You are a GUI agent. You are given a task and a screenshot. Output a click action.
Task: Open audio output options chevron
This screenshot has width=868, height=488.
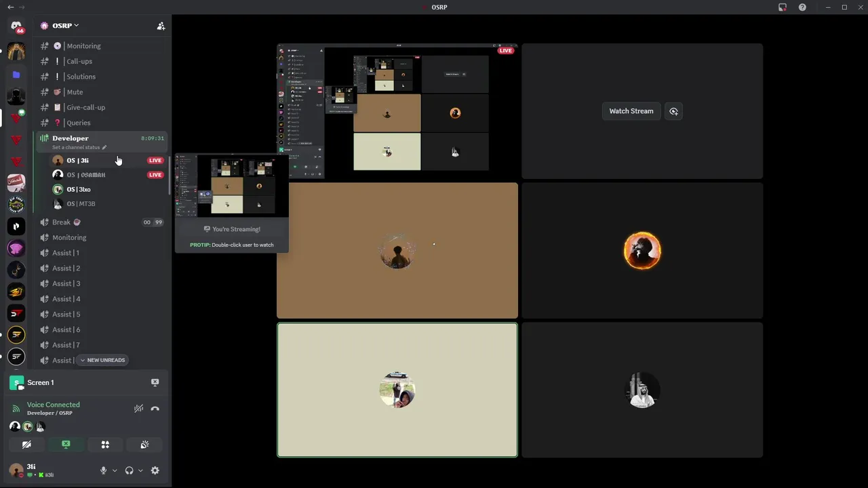(140, 470)
